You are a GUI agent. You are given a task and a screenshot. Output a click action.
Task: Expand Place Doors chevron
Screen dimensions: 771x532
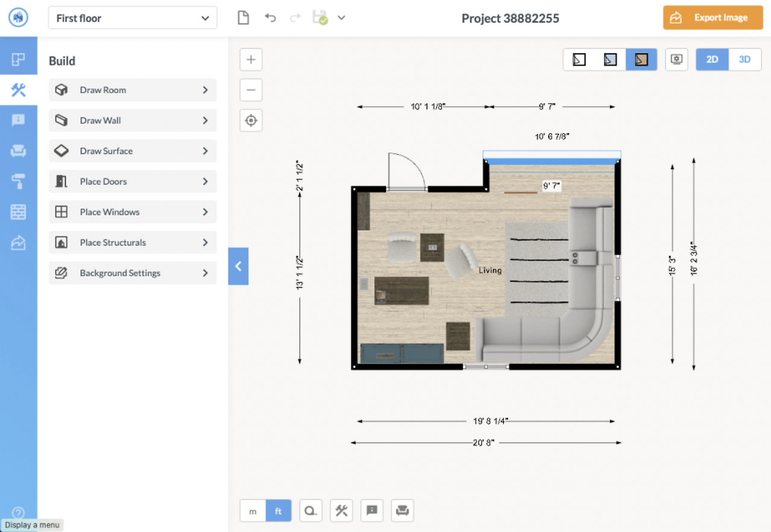point(205,181)
